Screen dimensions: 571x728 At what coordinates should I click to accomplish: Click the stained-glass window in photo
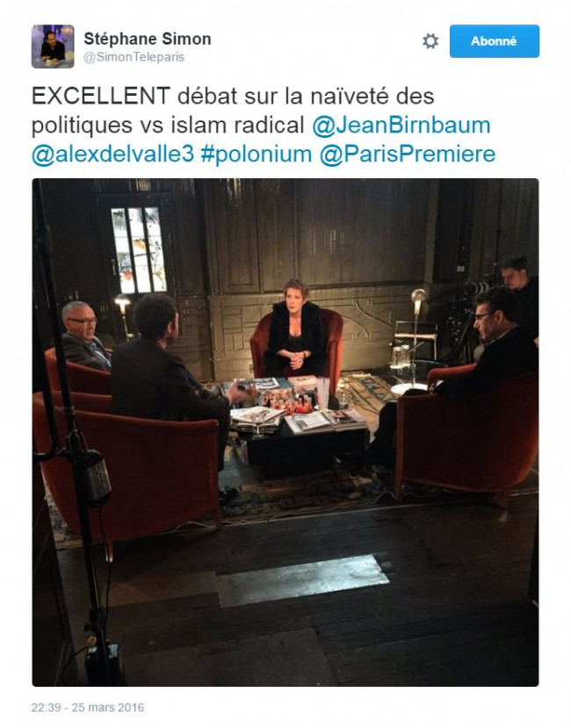click(138, 249)
